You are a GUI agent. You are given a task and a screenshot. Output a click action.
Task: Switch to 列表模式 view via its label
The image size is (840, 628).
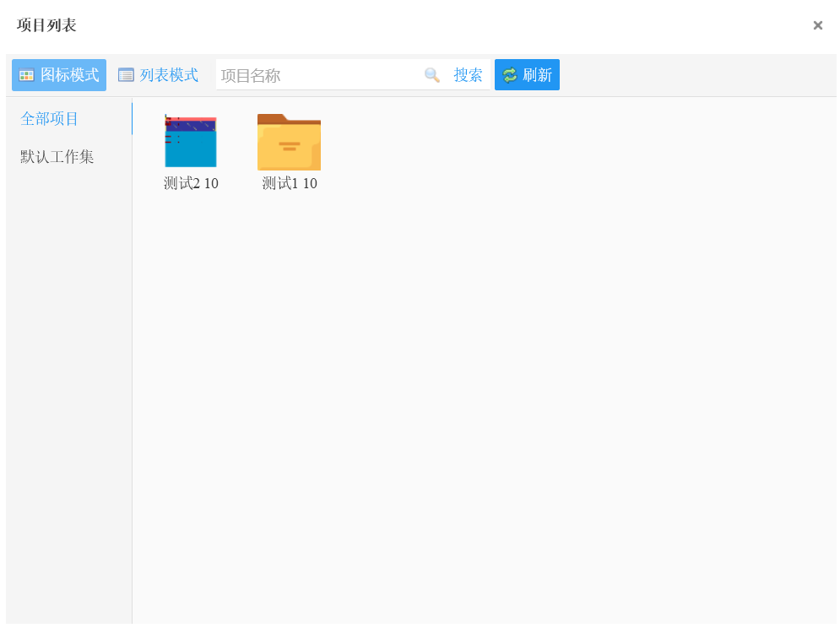169,75
